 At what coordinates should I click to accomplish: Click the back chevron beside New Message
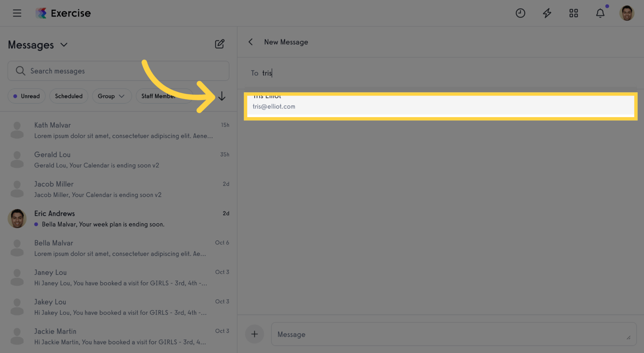tap(250, 42)
